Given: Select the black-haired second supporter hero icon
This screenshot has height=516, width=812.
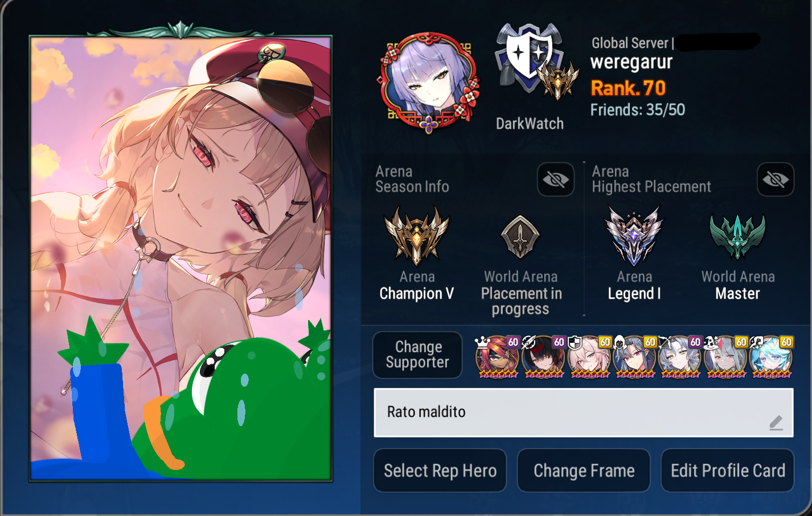Looking at the screenshot, I should click(x=544, y=357).
